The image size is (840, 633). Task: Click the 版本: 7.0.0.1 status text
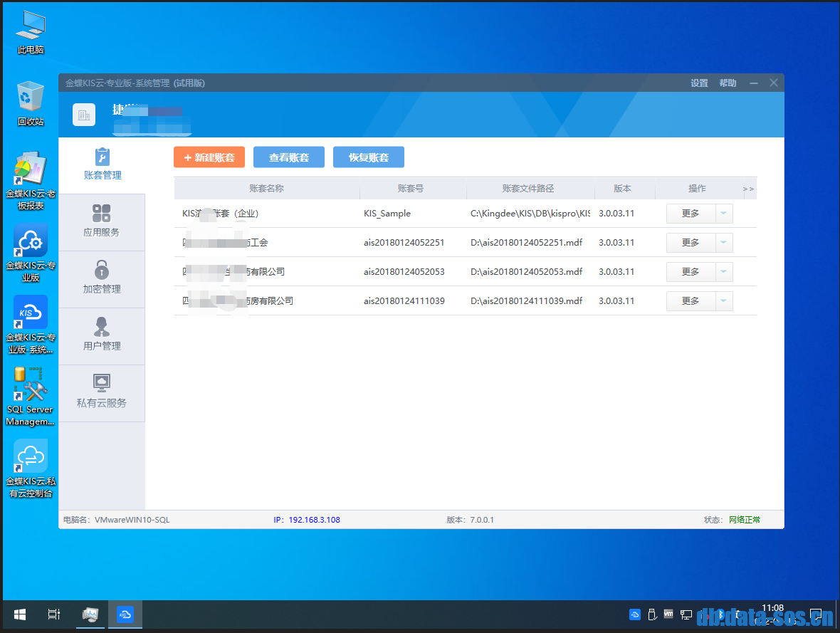[x=471, y=519]
